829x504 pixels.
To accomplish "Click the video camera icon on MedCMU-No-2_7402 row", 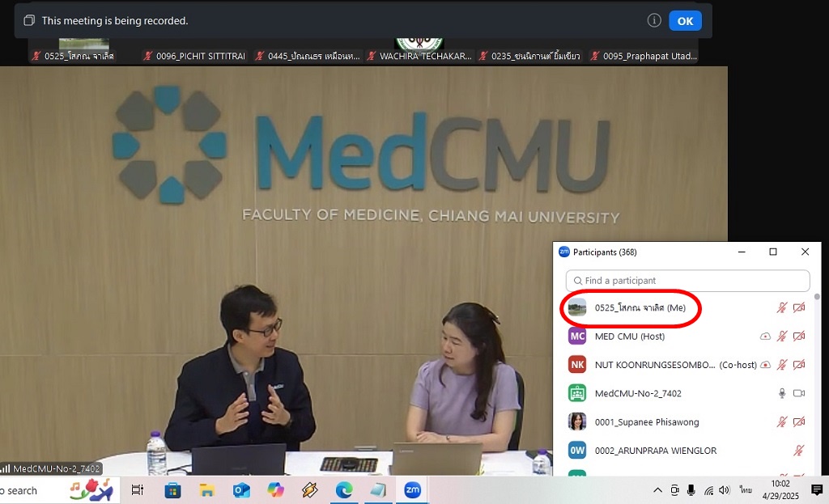I will coord(799,393).
